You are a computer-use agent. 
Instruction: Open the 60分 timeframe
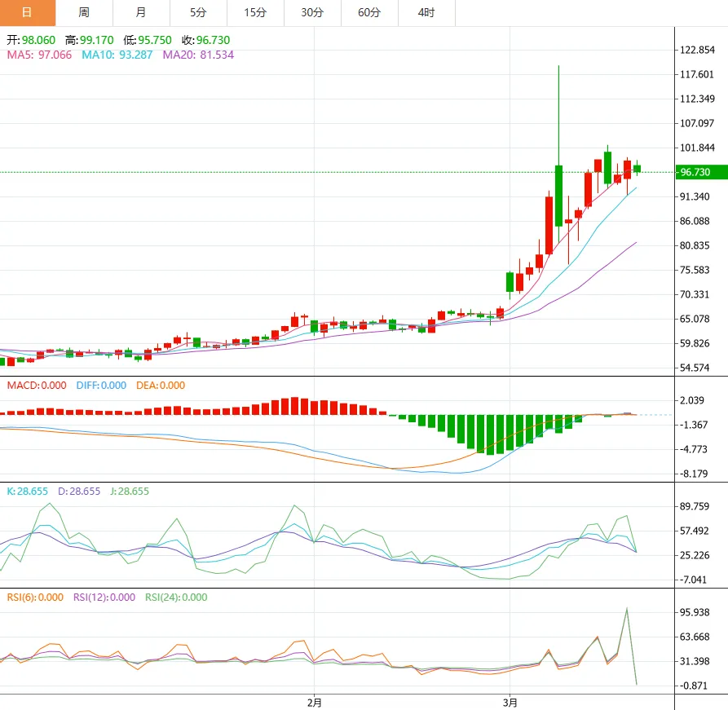[x=368, y=13]
